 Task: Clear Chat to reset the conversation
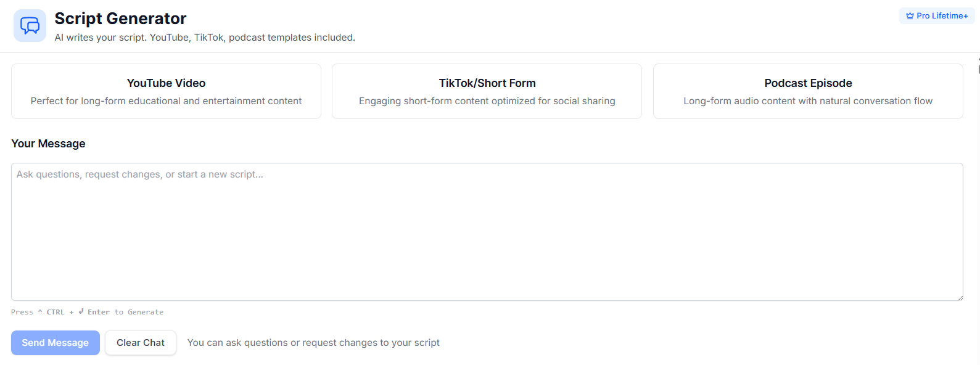[141, 343]
